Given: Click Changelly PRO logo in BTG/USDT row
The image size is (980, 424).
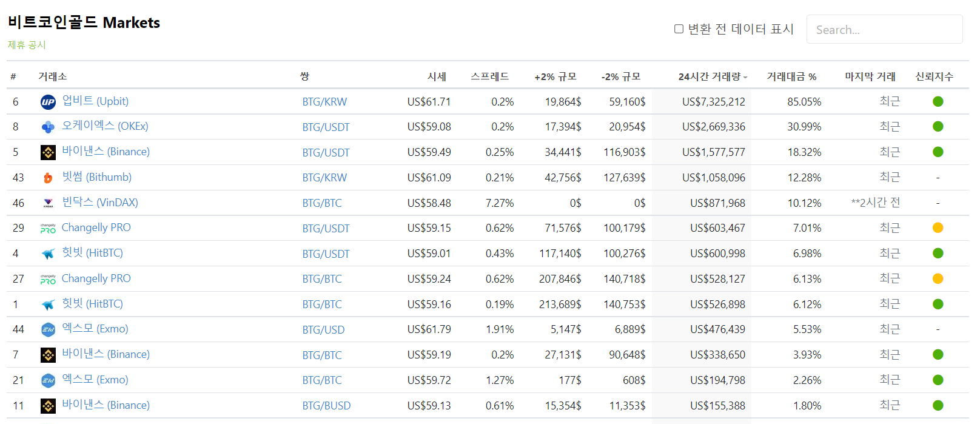Looking at the screenshot, I should [48, 229].
